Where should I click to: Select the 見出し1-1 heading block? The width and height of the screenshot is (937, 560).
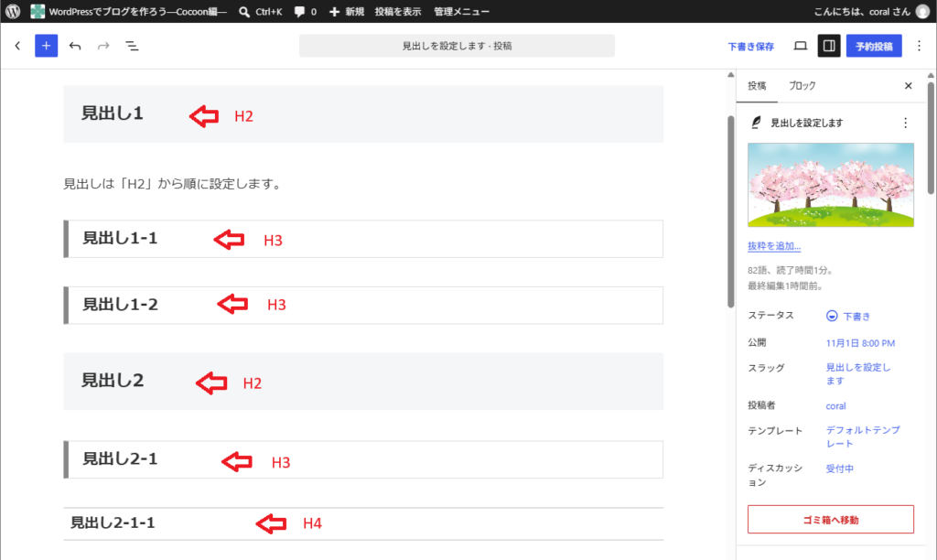click(363, 239)
